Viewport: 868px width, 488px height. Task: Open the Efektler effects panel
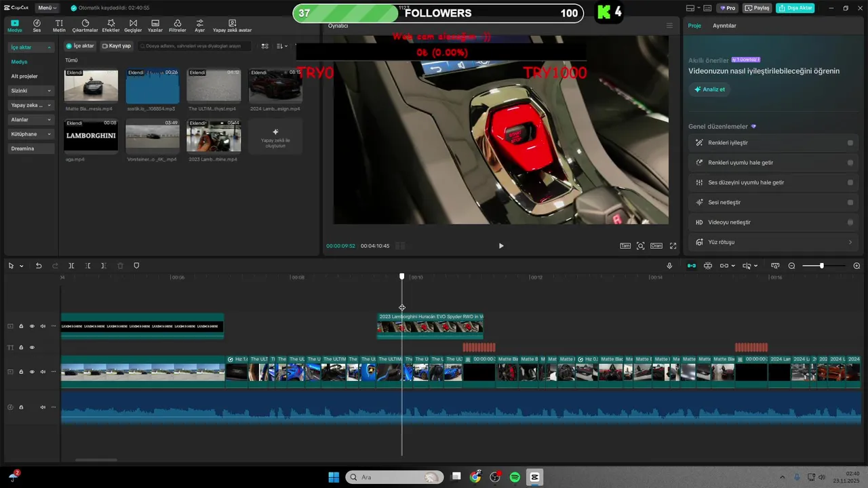pyautogui.click(x=111, y=26)
